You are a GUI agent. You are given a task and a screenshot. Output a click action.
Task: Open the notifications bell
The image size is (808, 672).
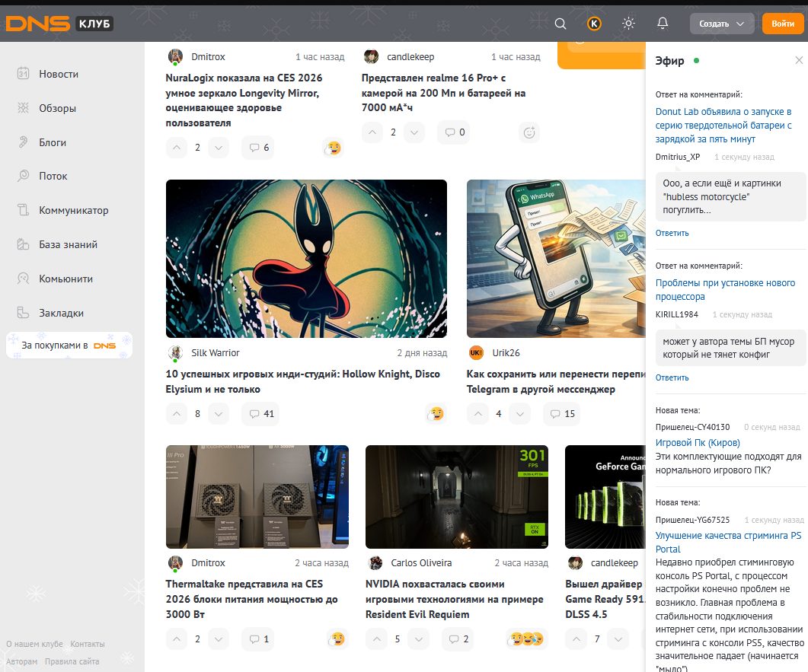click(663, 24)
